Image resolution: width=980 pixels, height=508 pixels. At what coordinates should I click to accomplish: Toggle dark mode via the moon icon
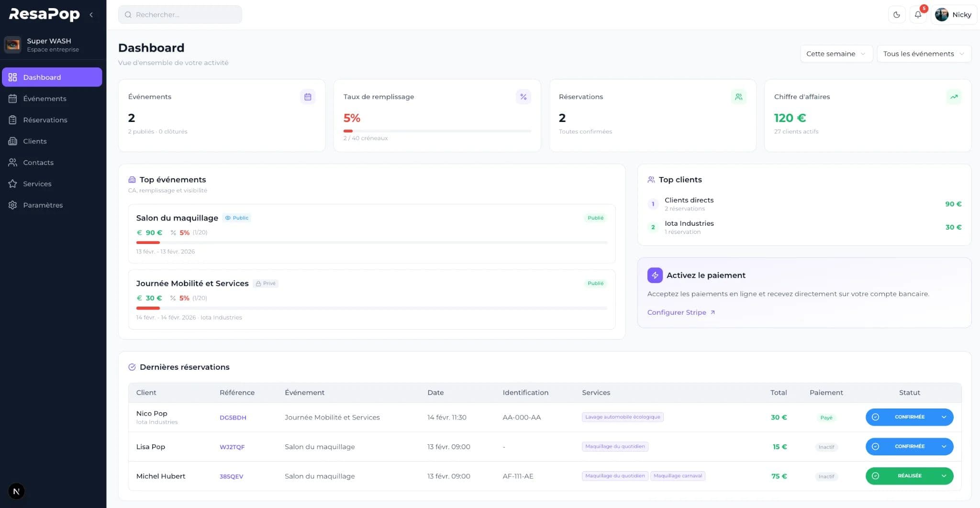(896, 14)
